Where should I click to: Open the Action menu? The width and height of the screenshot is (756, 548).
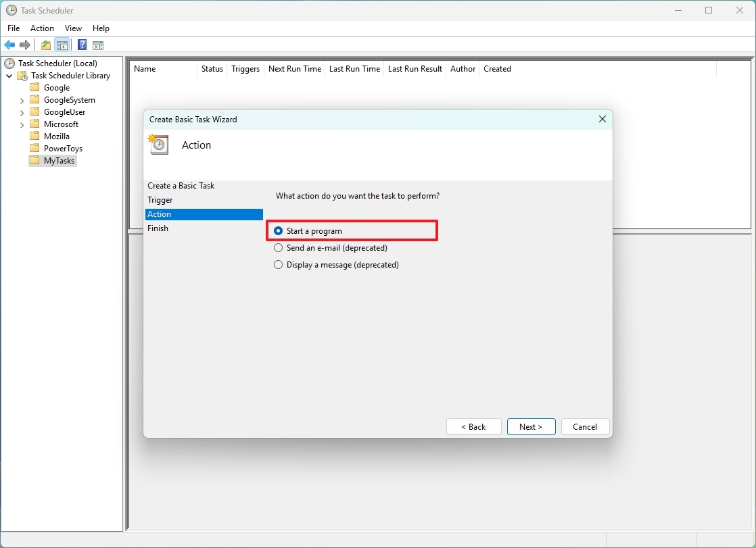[42, 28]
